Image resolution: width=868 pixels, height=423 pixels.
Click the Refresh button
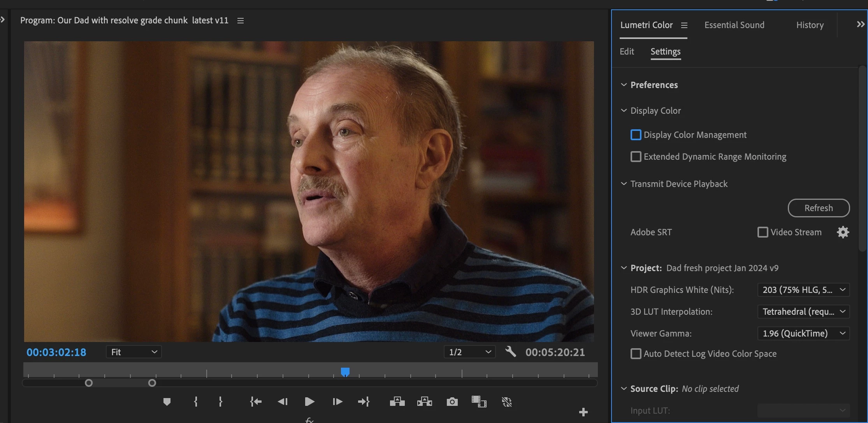[x=819, y=208]
